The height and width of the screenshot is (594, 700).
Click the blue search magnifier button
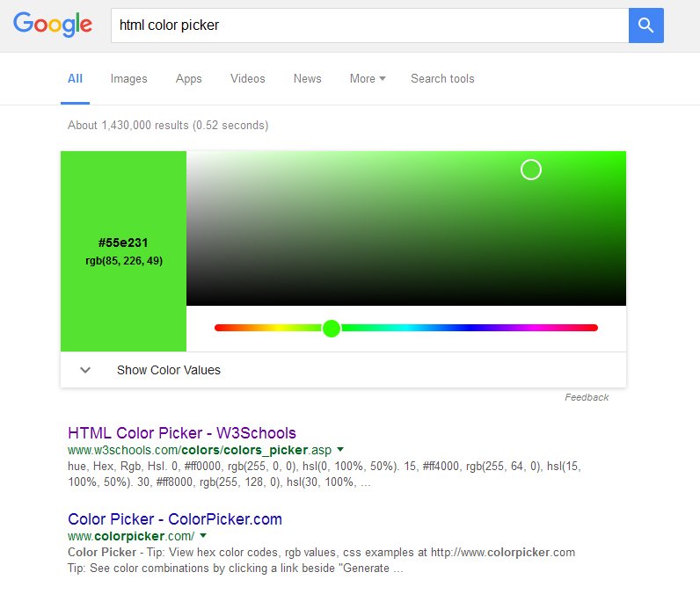(646, 25)
